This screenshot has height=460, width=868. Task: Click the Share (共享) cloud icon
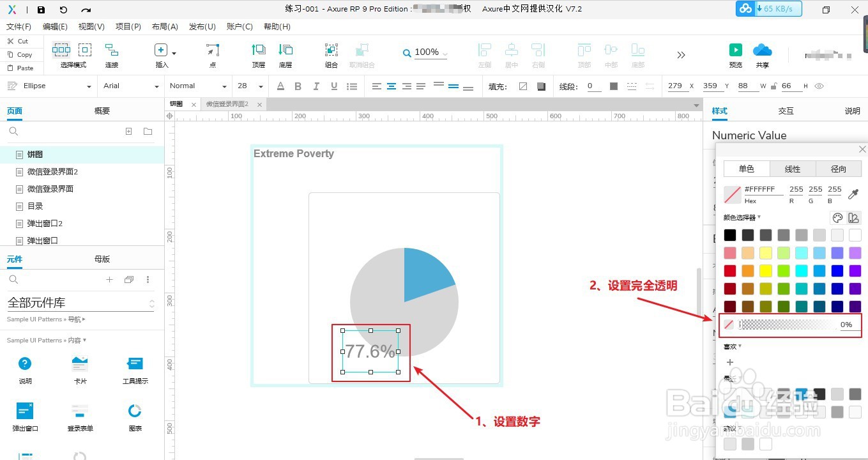click(x=763, y=50)
